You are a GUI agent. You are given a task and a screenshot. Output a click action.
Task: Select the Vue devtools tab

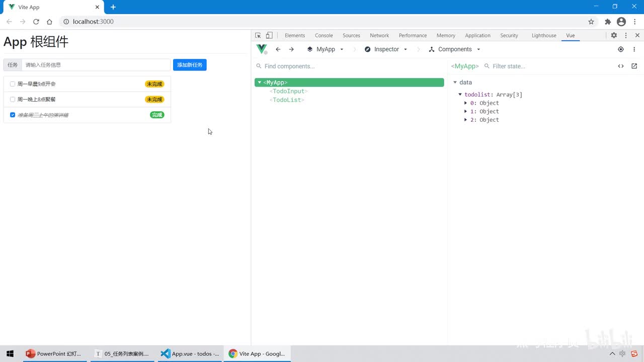(571, 36)
